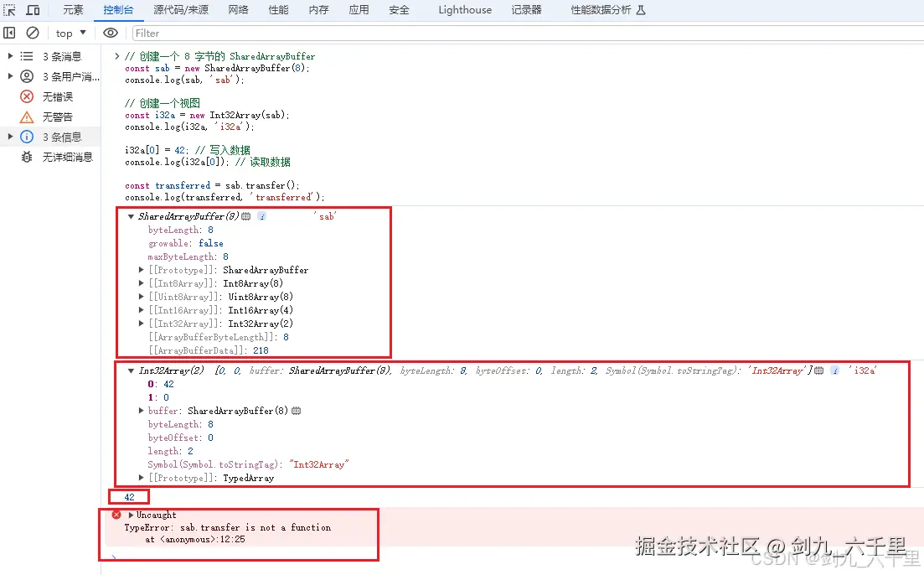Open the Lighthouse tab
924x575 pixels.
465,10
